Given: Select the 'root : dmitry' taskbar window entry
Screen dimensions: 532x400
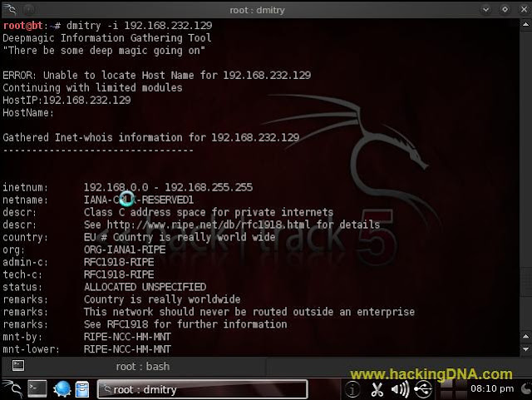Looking at the screenshot, I should 203,389.
